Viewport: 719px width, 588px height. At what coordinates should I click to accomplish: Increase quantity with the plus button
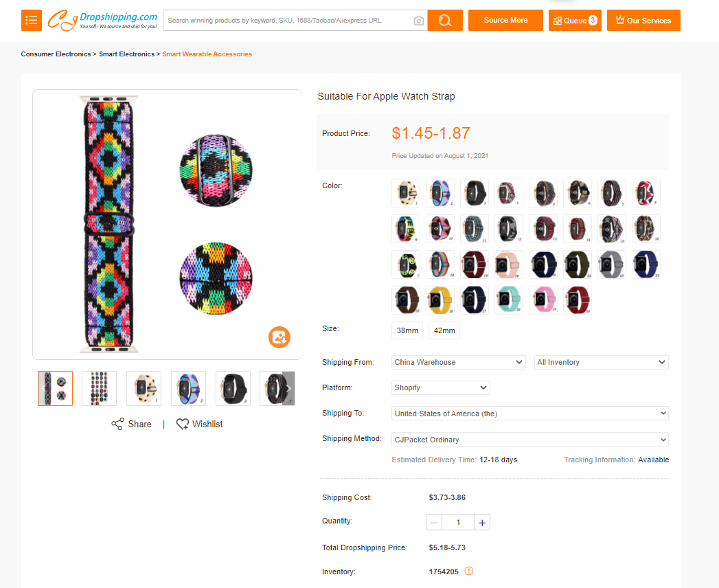pos(482,523)
